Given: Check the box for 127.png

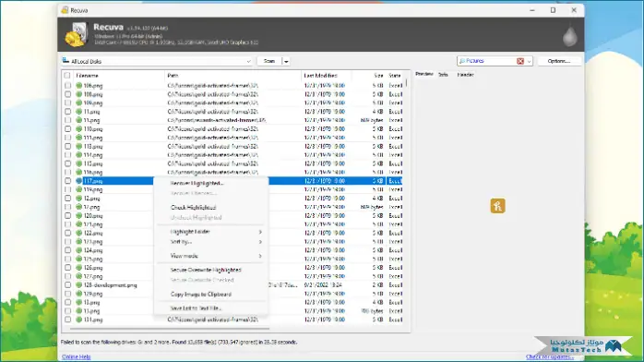Looking at the screenshot, I should tap(67, 276).
